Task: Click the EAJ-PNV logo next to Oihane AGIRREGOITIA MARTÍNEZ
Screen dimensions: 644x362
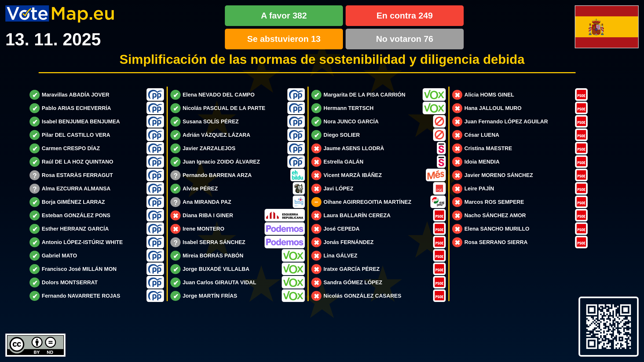Action: tap(438, 202)
